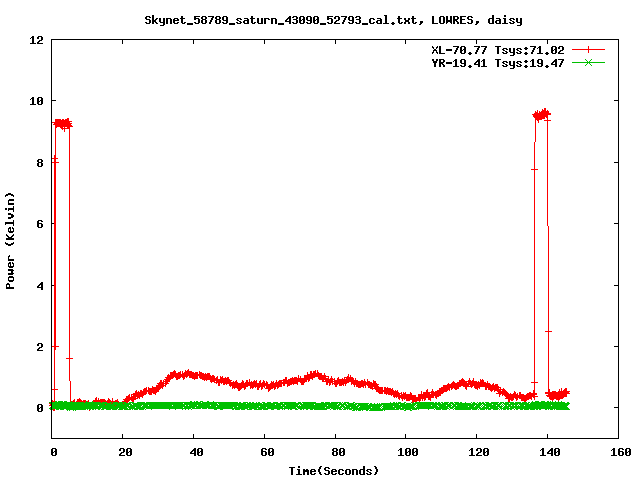Click the y-axis tick label 6
Screen dimensions: 640x480
tap(40, 224)
